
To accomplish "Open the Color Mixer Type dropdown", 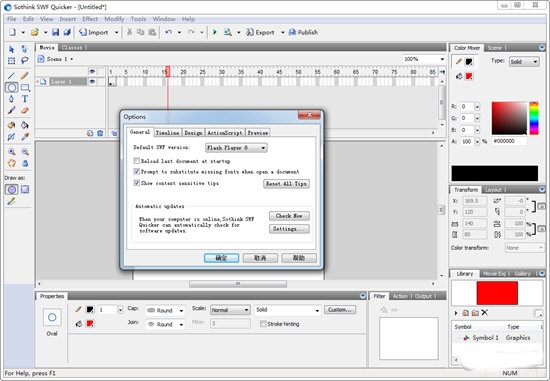I will click(524, 62).
